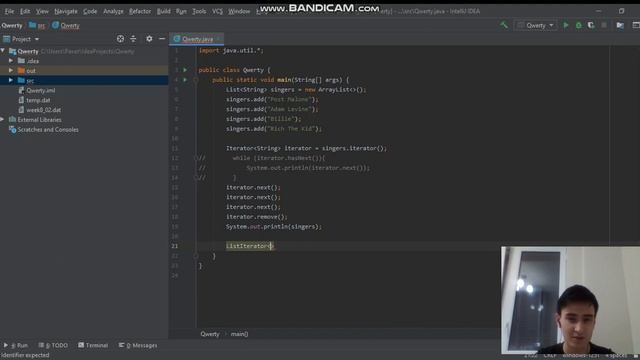Screen dimensions: 640x360
Task: Open the Qwerty run configuration dropdown
Action: 536,25
